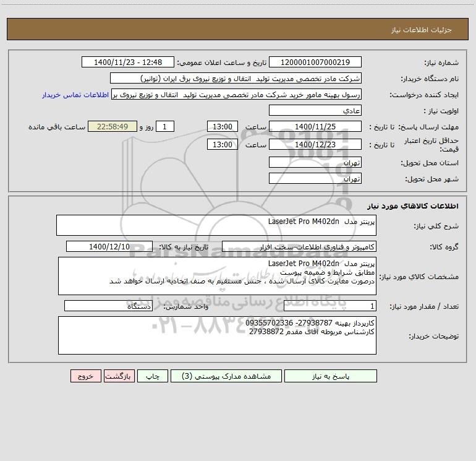
Task: Click buyer organization name field (توانیر)
Action: 236,78
